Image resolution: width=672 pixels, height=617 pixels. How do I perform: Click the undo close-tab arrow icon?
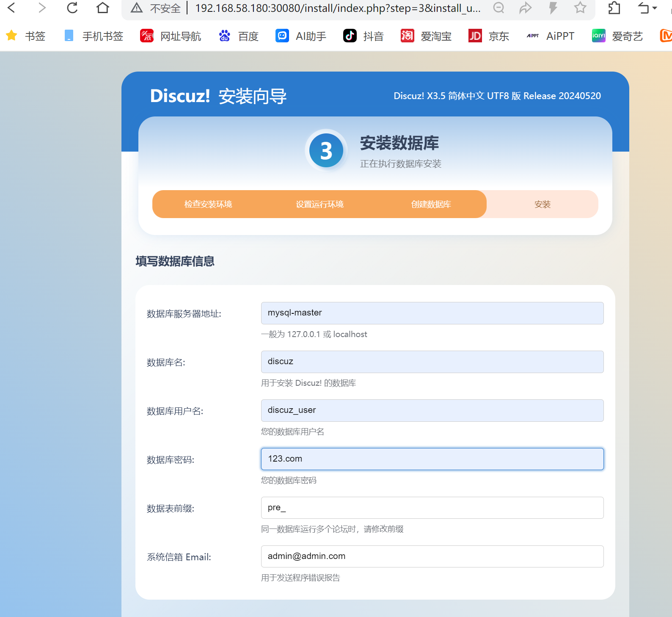[643, 8]
